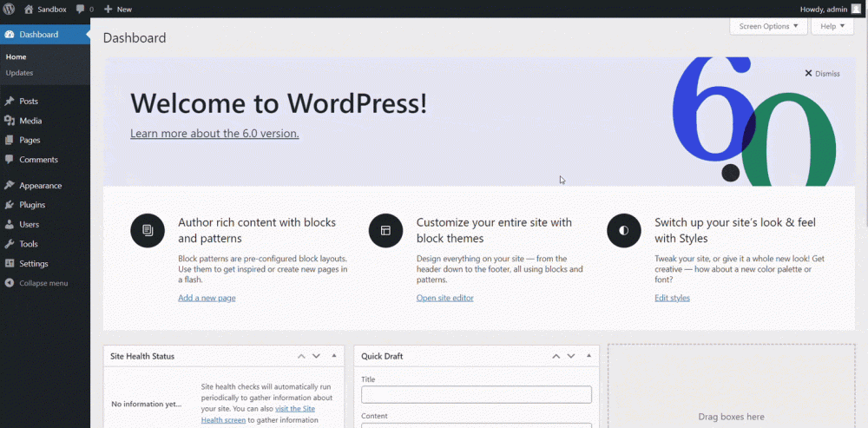Image resolution: width=868 pixels, height=428 pixels.
Task: Click the New text in admin bar
Action: click(124, 10)
